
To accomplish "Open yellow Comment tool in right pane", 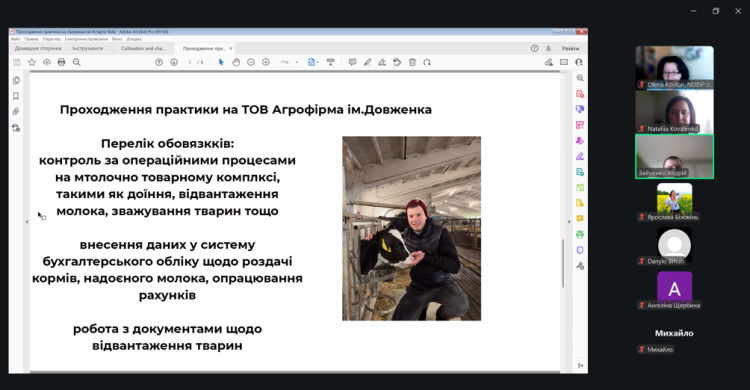I will coord(580,219).
